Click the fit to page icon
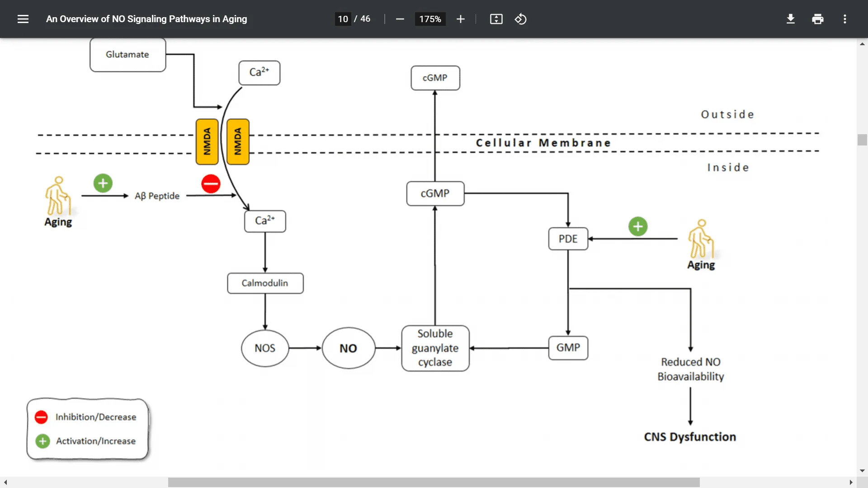The height and width of the screenshot is (488, 868). pyautogui.click(x=496, y=19)
